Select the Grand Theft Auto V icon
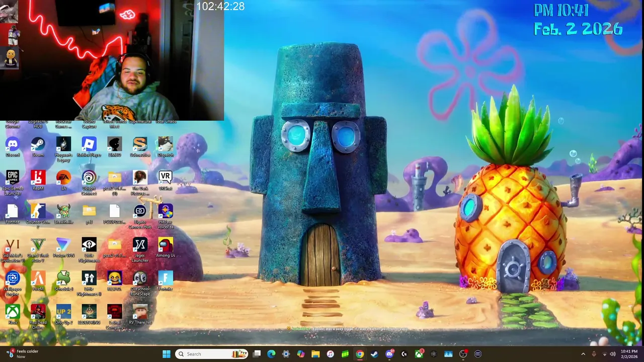 (38, 250)
